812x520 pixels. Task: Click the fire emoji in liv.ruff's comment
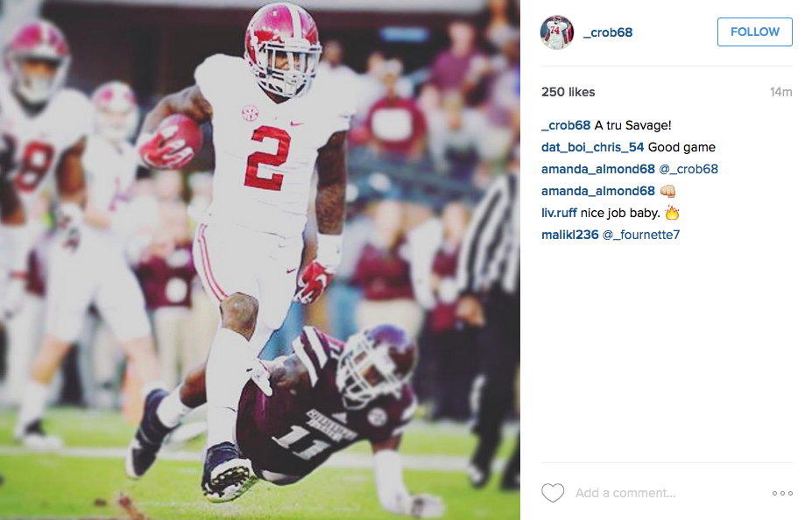pyautogui.click(x=672, y=212)
